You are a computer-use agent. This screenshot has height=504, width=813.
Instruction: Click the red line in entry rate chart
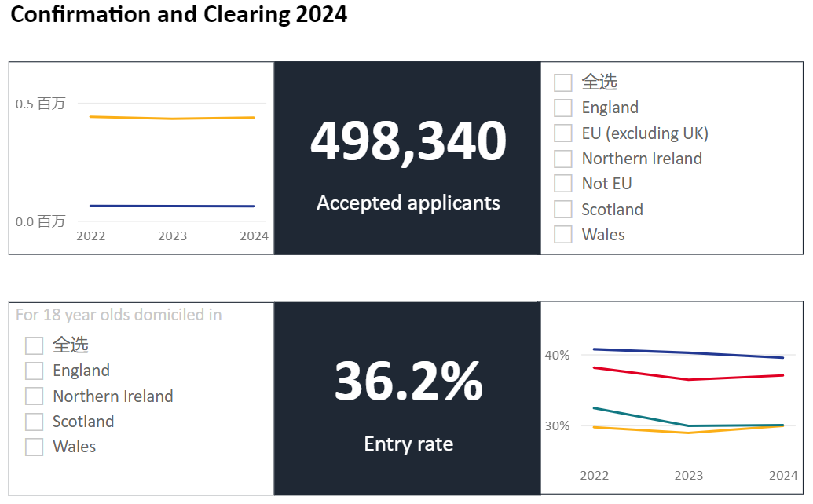pos(688,379)
